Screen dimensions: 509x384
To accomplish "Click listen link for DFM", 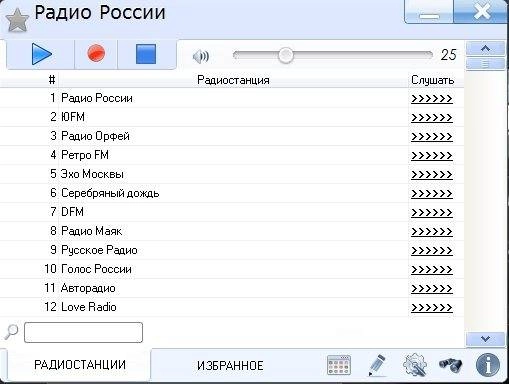I will [x=432, y=213].
